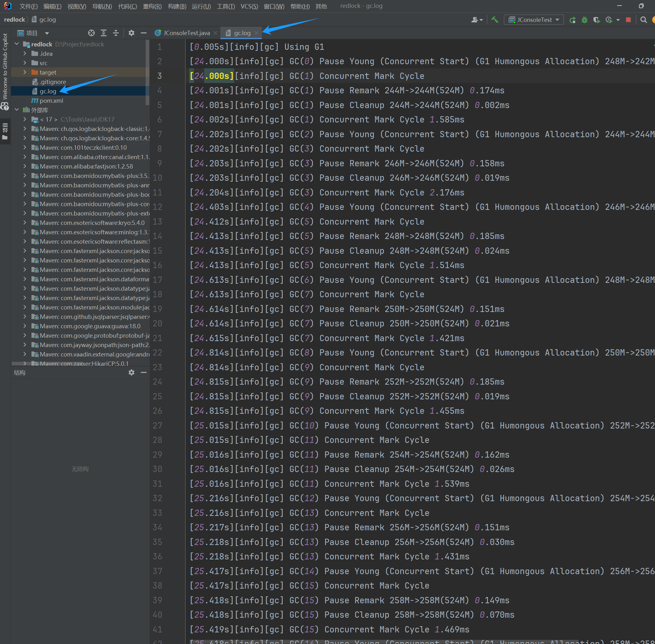Open project panel settings gear

(x=132, y=33)
